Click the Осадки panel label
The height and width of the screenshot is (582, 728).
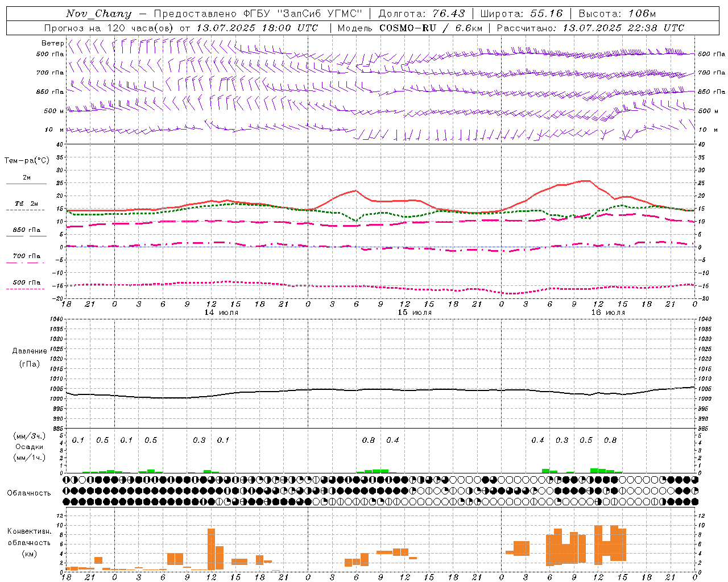click(x=30, y=447)
